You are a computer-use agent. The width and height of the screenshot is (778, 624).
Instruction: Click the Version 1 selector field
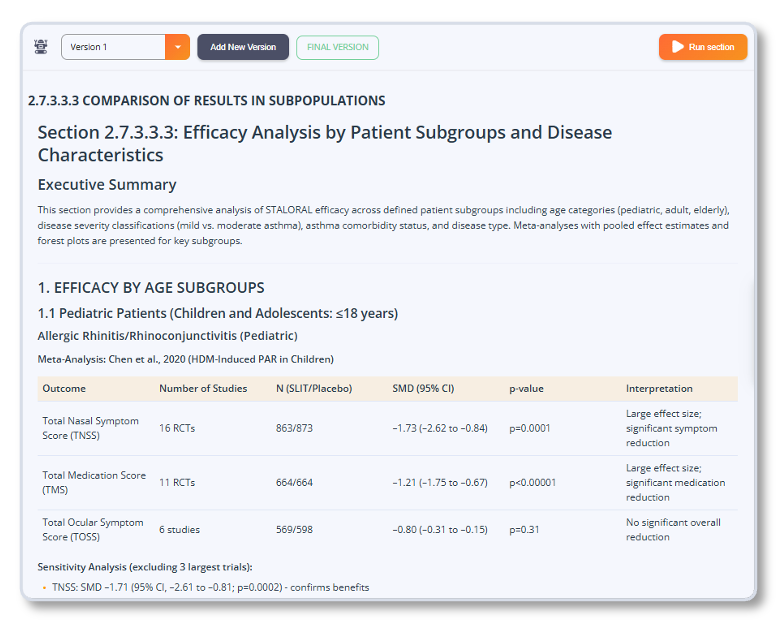(113, 47)
